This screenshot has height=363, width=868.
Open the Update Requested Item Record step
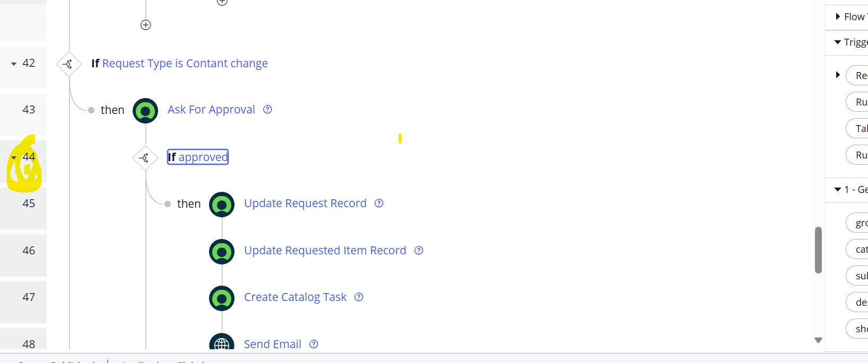click(325, 250)
